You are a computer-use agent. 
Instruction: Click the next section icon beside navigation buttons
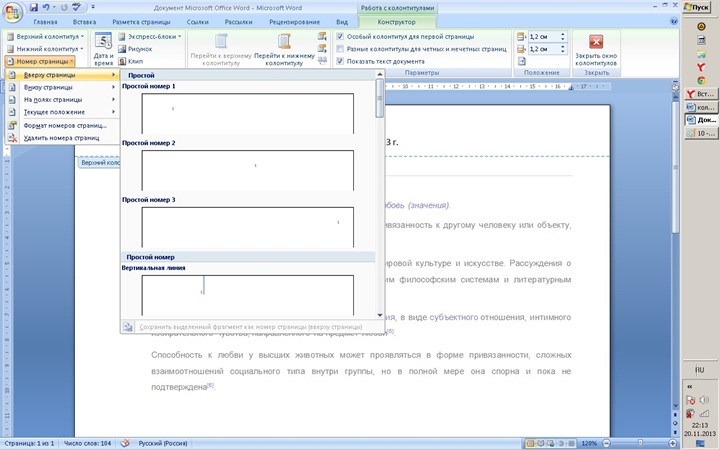click(322, 48)
